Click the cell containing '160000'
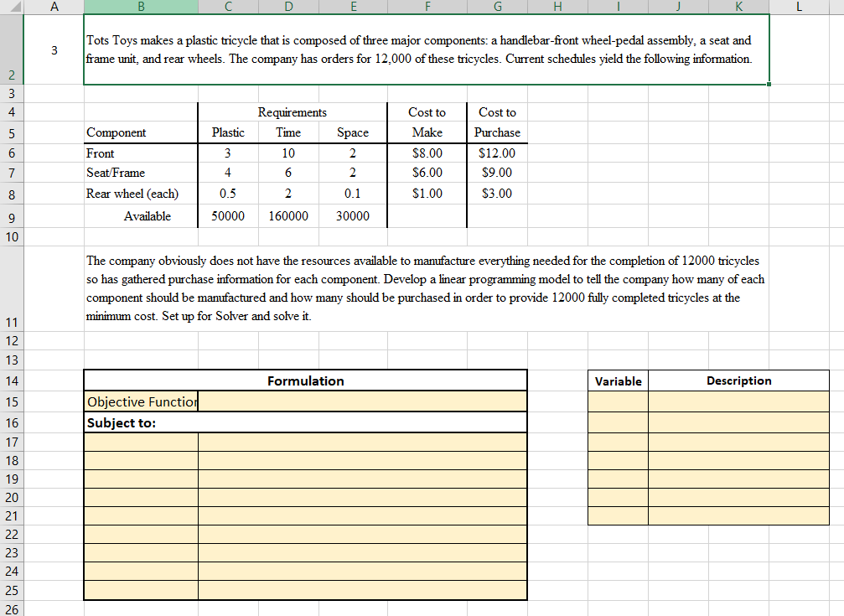 pyautogui.click(x=288, y=215)
